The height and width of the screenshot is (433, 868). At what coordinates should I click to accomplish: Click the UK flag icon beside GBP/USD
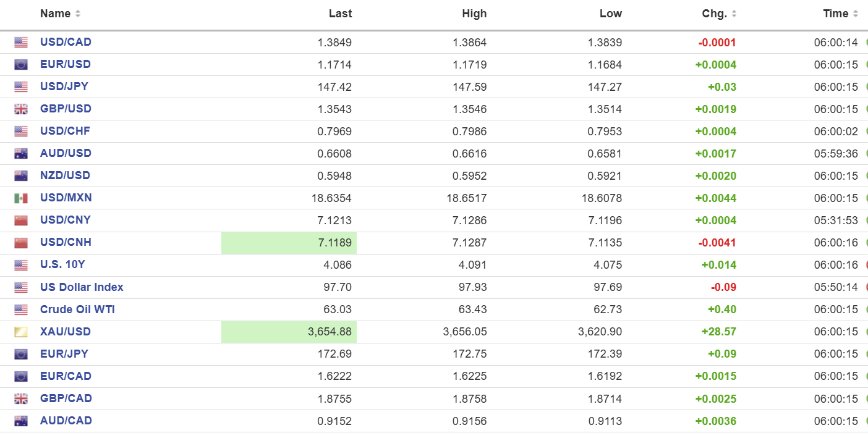pyautogui.click(x=21, y=109)
